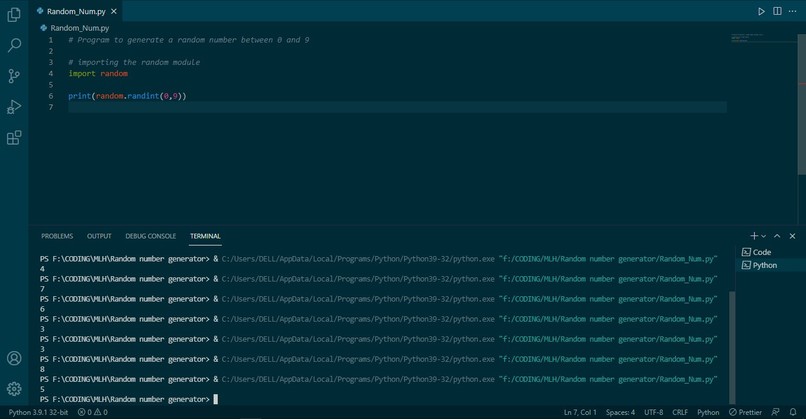Switch to the Problems tab
Image resolution: width=806 pixels, height=419 pixels.
coord(57,236)
